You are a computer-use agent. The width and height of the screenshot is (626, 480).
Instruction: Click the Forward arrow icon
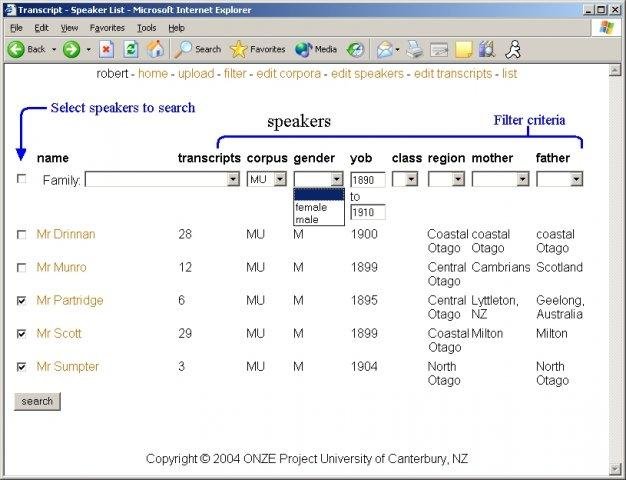click(x=71, y=50)
